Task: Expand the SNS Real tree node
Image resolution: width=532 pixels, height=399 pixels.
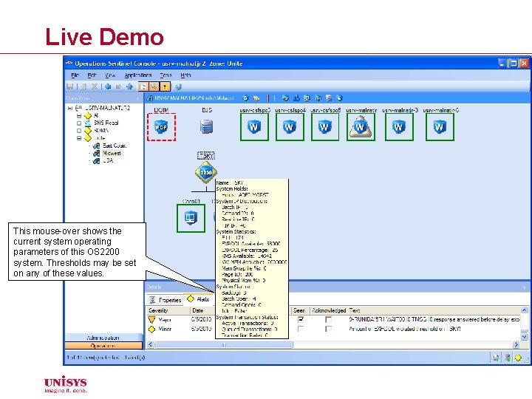Action: click(x=79, y=123)
